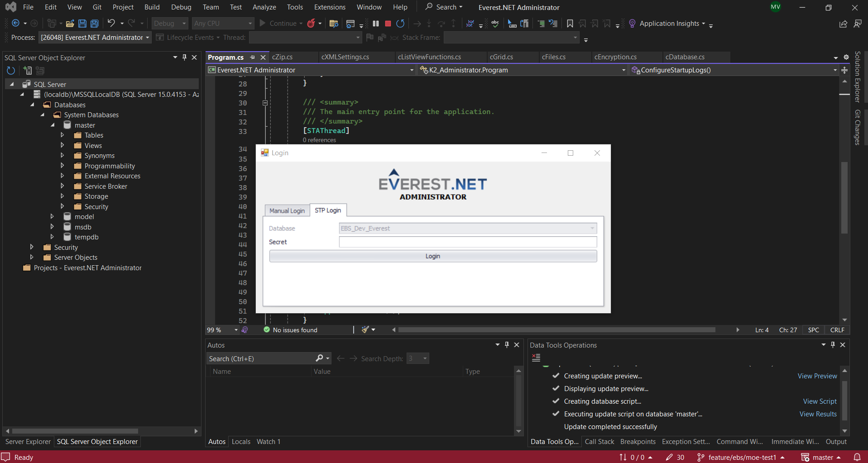Click the Live Share icon
The height and width of the screenshot is (463, 868).
click(843, 24)
